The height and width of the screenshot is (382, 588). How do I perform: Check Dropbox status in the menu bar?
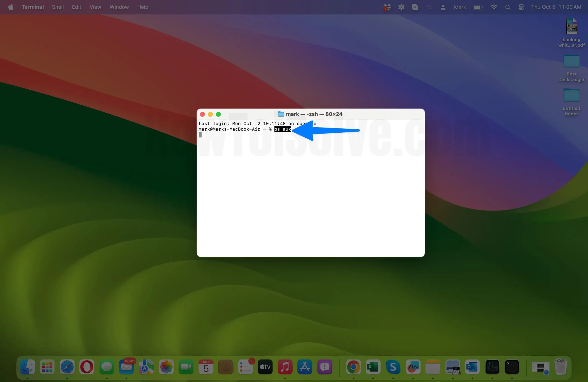click(x=387, y=7)
